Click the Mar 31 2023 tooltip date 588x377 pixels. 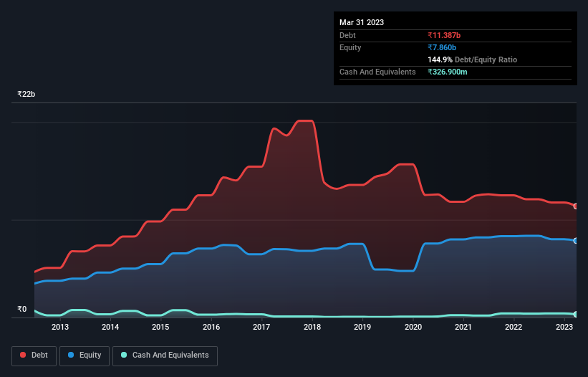coord(362,22)
